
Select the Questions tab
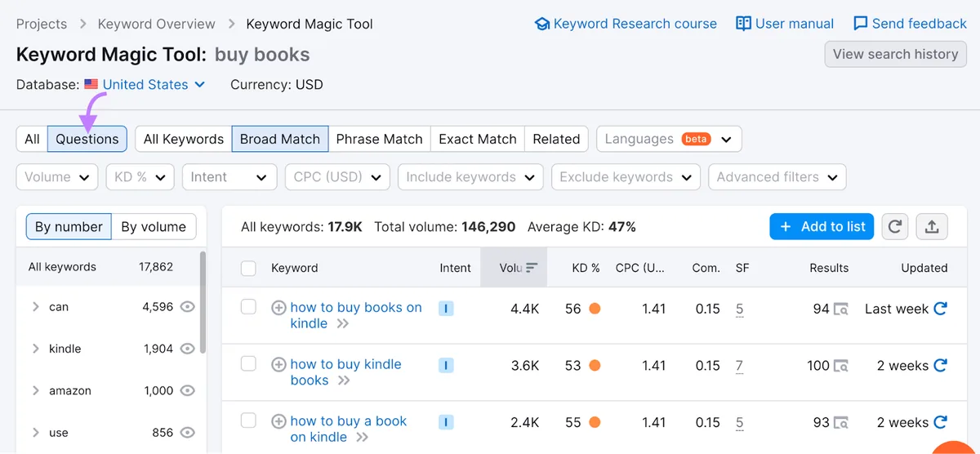87,139
